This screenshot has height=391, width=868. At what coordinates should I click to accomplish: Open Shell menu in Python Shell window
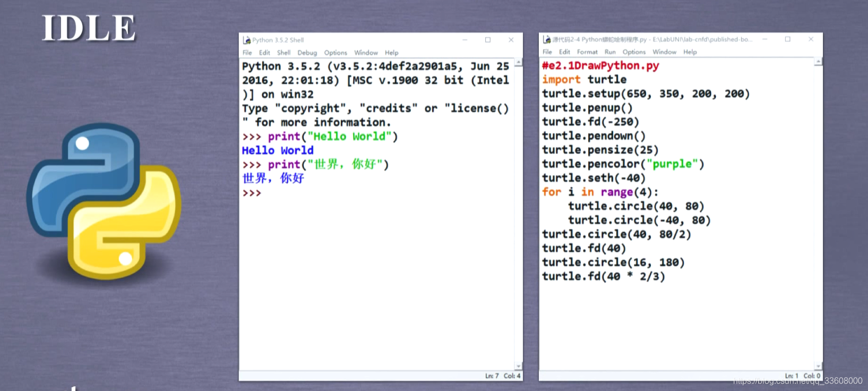click(x=283, y=53)
